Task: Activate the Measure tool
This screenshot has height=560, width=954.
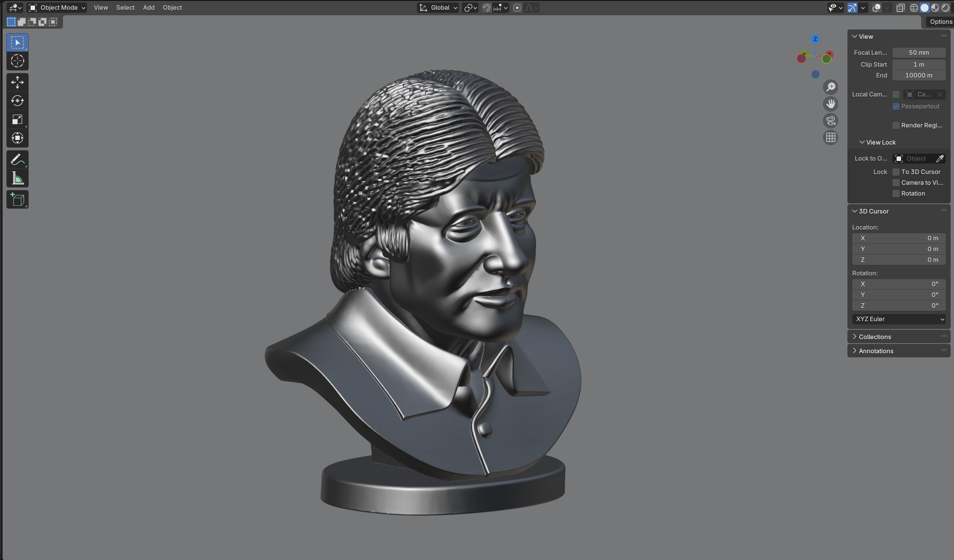Action: (18, 178)
